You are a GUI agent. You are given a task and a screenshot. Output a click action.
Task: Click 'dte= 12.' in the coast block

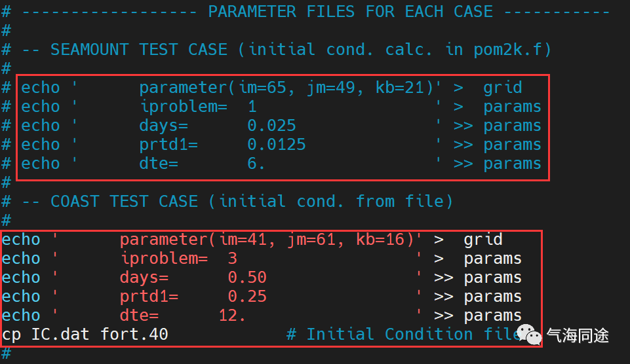[x=182, y=315]
